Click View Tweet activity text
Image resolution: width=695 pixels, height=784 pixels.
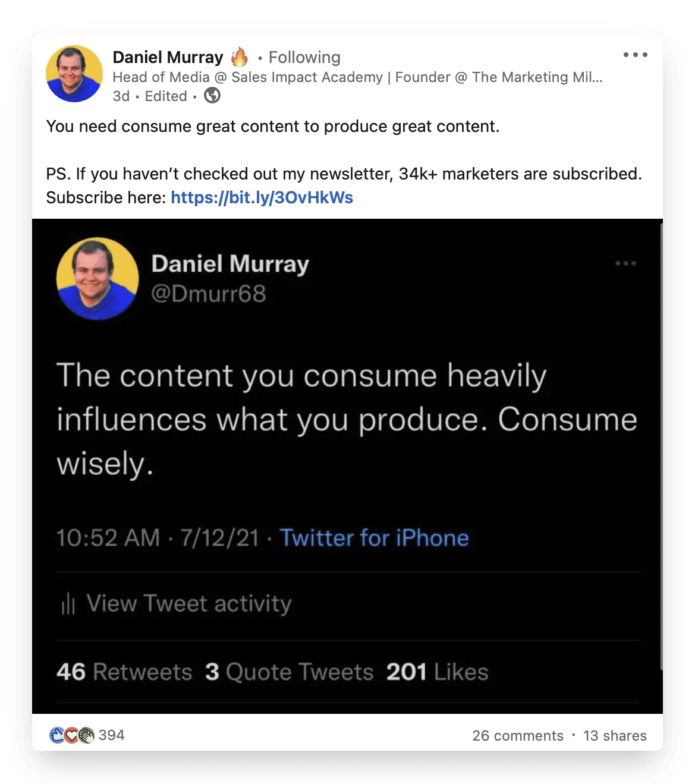click(x=189, y=604)
